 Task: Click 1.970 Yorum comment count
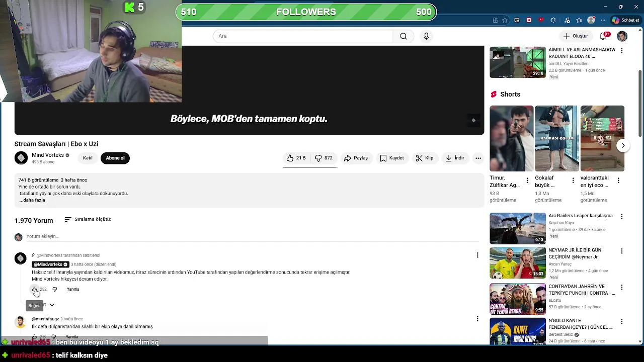(34, 220)
